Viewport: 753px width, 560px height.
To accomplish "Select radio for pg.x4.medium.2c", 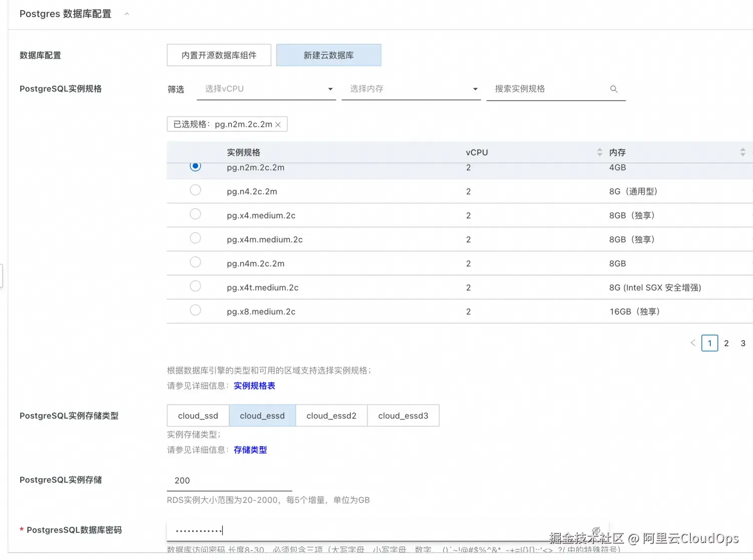I will 195,214.
